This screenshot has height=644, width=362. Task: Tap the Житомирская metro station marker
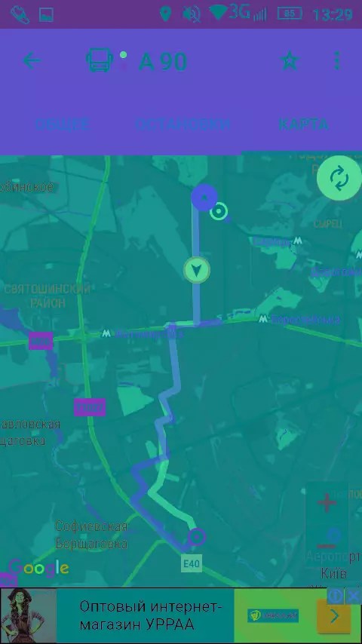[x=106, y=333]
